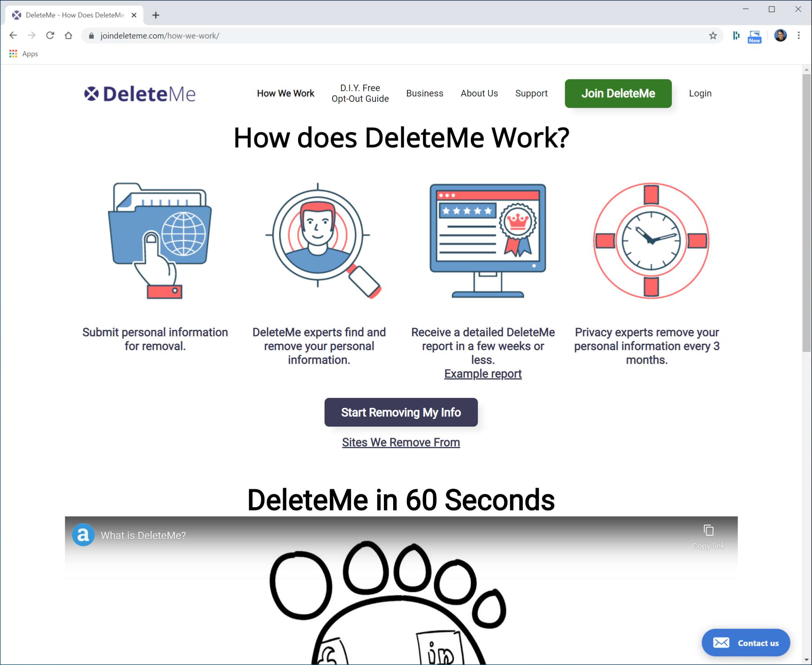The width and height of the screenshot is (812, 665).
Task: Click the red clock lifebuoy illustration
Action: 651,240
